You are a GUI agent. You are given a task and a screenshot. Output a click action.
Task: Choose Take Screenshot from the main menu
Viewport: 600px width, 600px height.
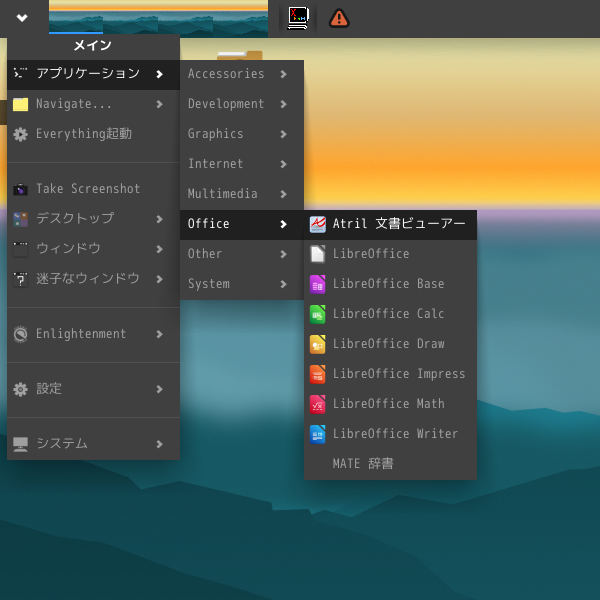click(93, 189)
